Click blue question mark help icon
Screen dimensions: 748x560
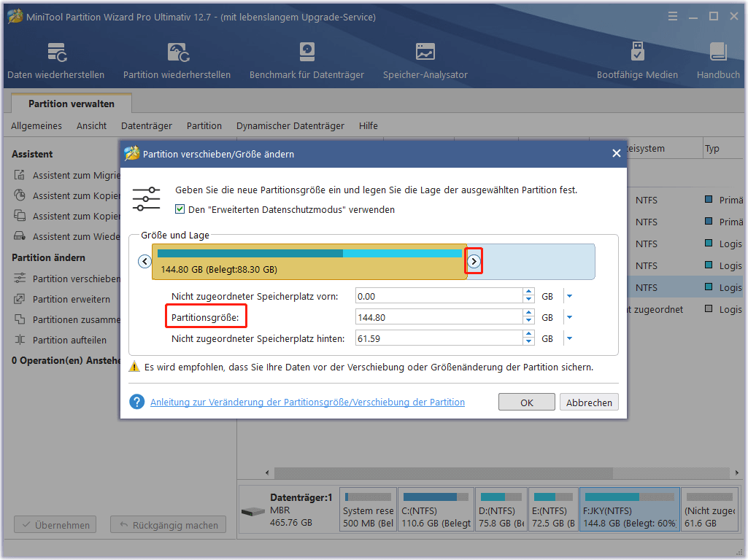point(137,402)
